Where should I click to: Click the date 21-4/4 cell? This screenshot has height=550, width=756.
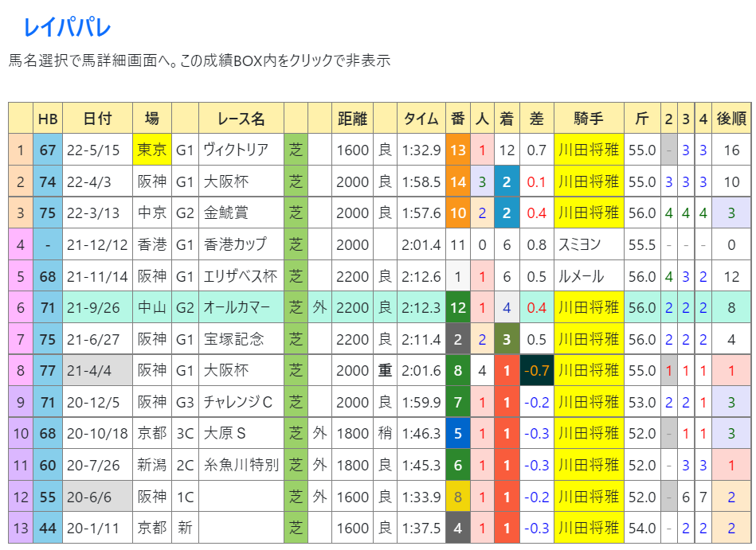(97, 370)
